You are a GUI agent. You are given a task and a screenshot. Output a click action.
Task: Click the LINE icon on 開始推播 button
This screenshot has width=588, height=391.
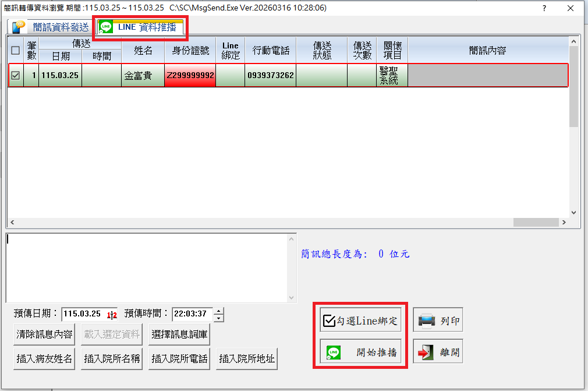point(334,353)
